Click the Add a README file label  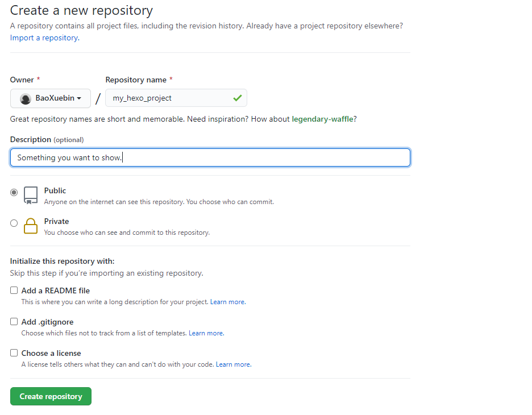(56, 290)
